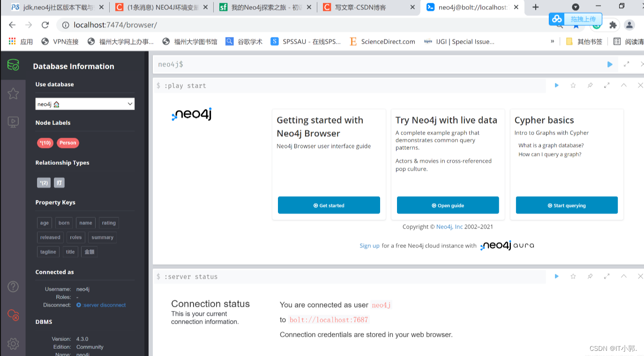The image size is (644, 356).
Task: Rerun the :play start frame
Action: tap(556, 85)
